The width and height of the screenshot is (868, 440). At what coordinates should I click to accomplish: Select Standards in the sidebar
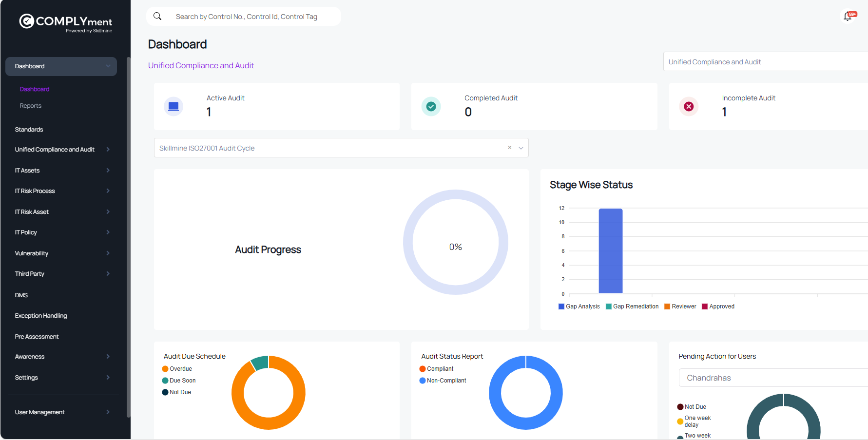(29, 129)
